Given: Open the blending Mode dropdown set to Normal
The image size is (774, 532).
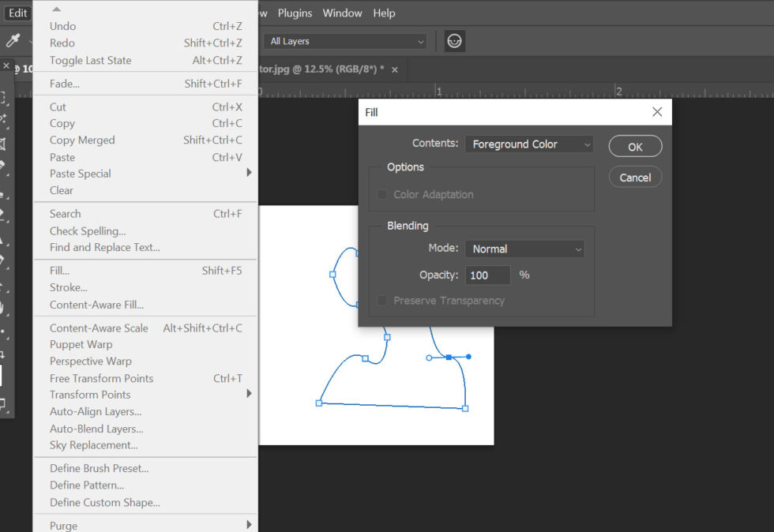Looking at the screenshot, I should click(524, 248).
